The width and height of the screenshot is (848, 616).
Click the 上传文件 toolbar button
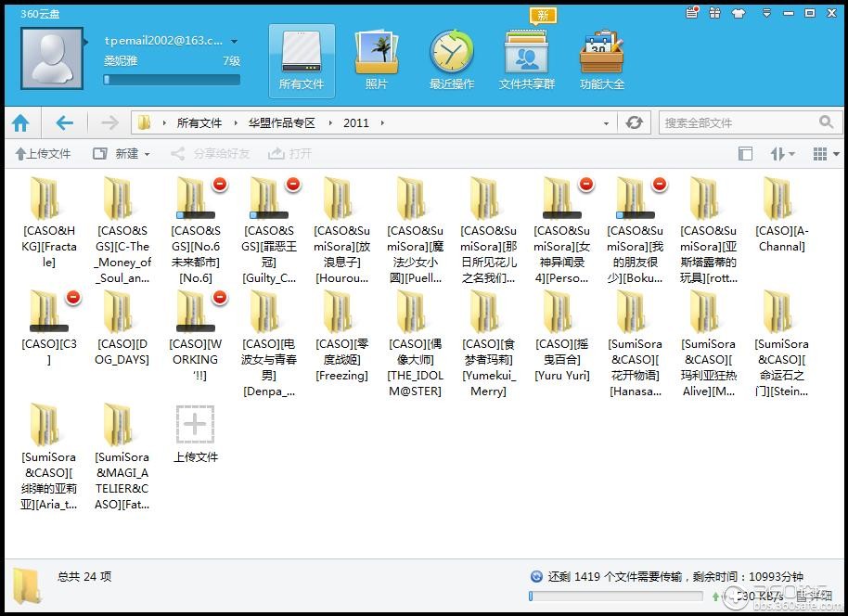(43, 154)
